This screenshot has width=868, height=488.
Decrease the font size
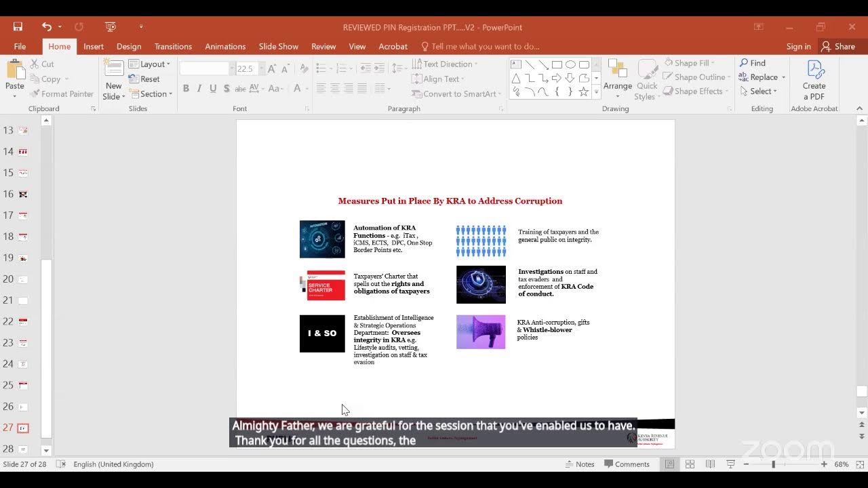click(x=285, y=69)
